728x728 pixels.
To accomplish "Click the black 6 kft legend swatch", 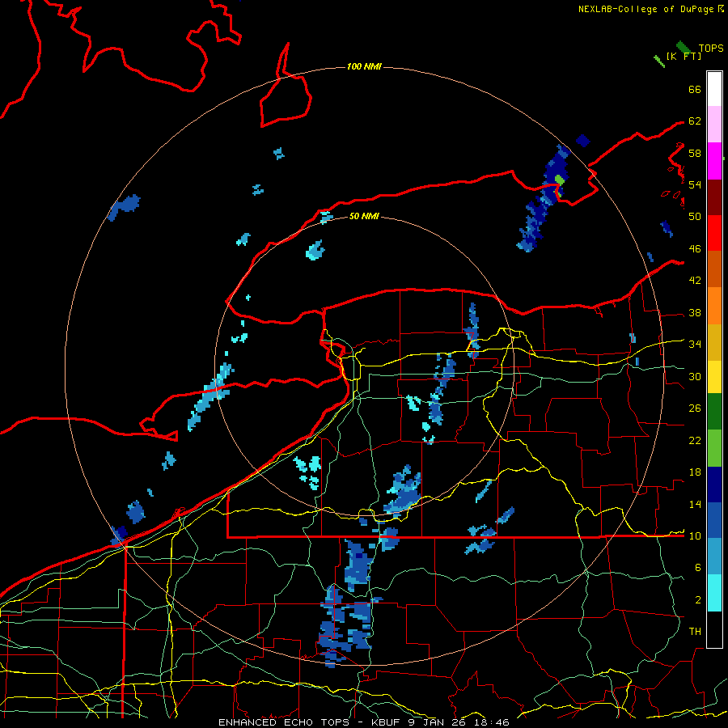I will click(x=714, y=629).
